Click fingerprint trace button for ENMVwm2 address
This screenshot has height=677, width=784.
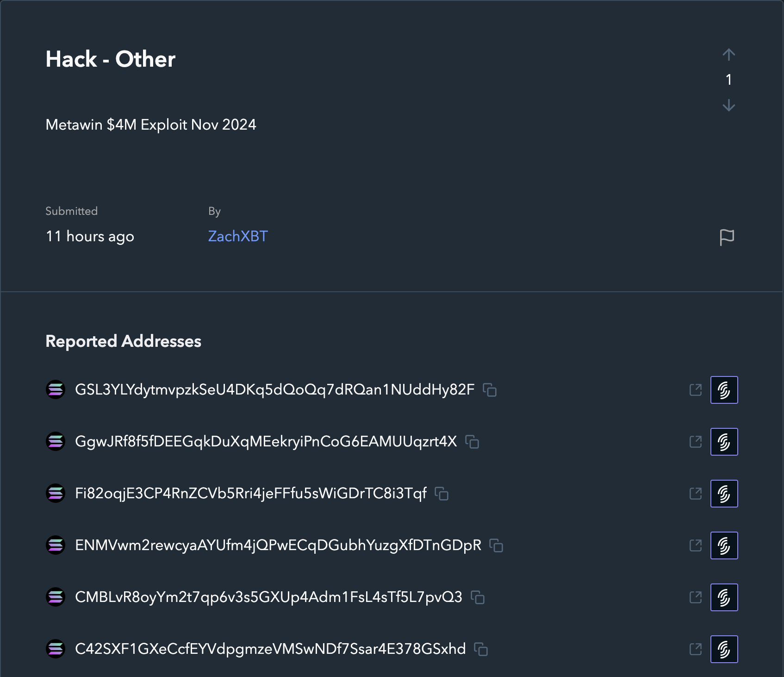(724, 545)
